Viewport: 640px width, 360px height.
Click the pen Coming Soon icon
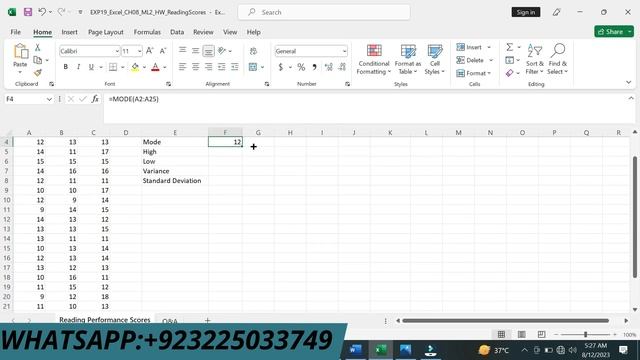point(556,12)
